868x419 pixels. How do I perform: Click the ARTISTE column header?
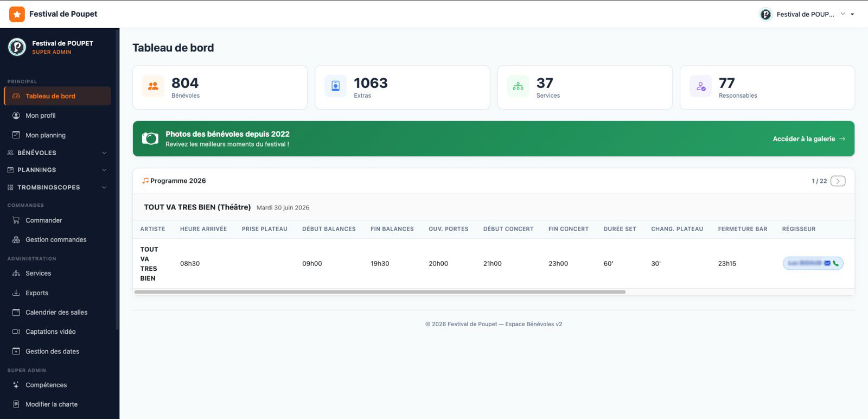[x=152, y=229]
